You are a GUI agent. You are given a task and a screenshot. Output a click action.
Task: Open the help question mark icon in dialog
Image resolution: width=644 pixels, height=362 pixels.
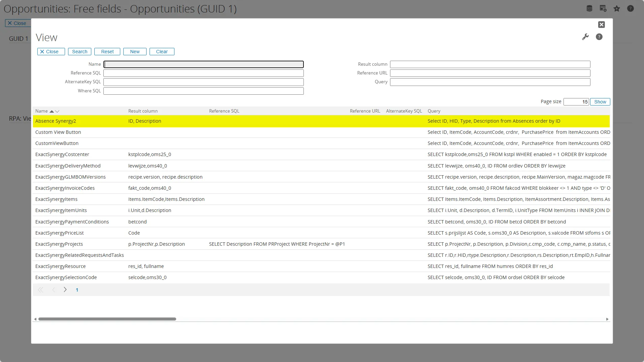(599, 37)
